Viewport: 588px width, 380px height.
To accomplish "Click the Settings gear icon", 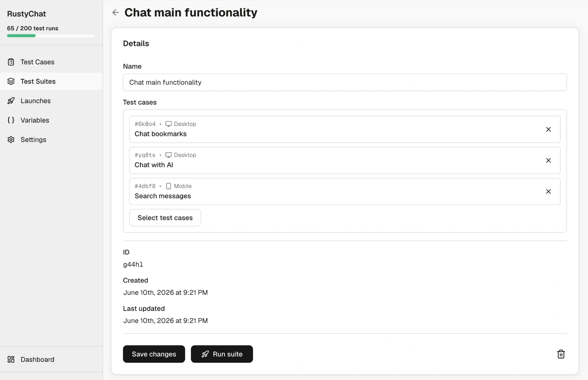I will (11, 140).
